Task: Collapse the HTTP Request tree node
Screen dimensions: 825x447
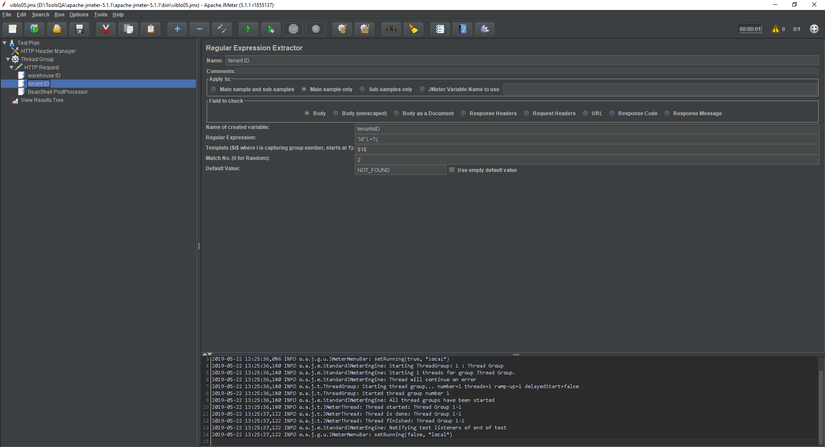Action: click(x=12, y=67)
